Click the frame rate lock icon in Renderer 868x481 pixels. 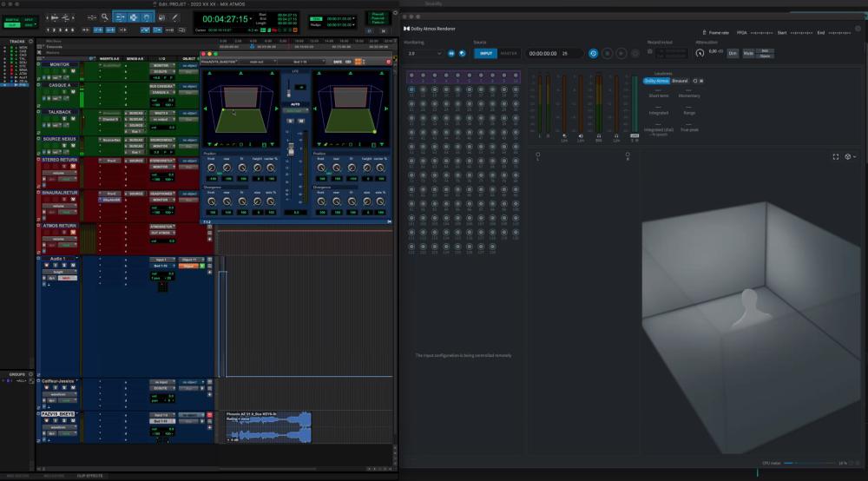(x=704, y=33)
